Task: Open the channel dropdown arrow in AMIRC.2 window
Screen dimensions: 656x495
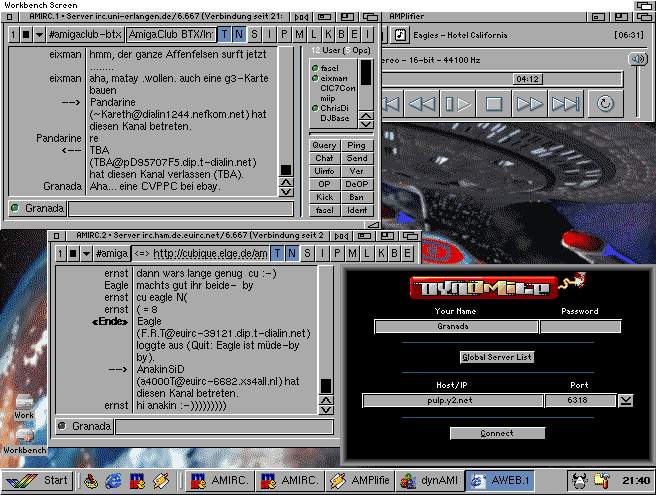Action: click(x=87, y=254)
